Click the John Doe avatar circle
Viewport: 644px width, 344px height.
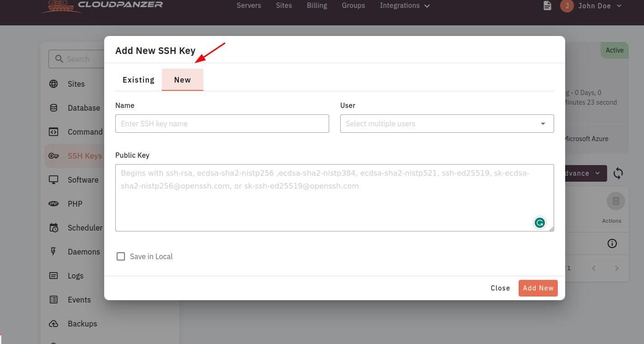coord(567,6)
